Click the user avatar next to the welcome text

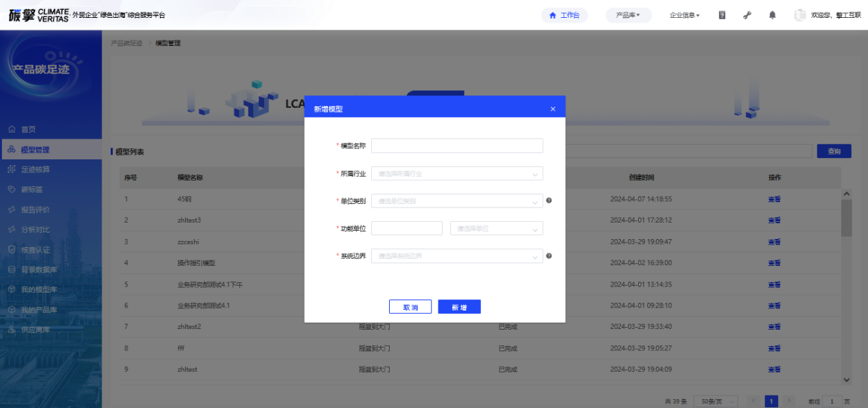tap(799, 15)
